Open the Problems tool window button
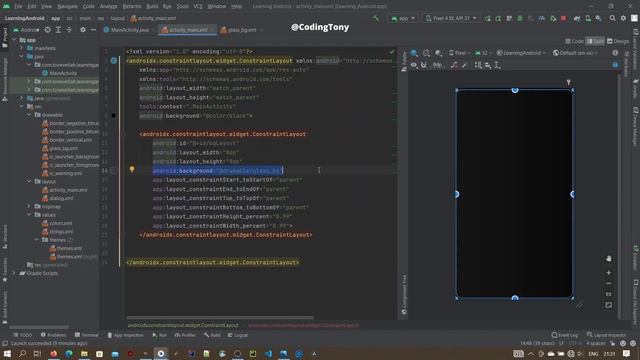Image resolution: width=640 pixels, height=360 pixels. (53, 335)
